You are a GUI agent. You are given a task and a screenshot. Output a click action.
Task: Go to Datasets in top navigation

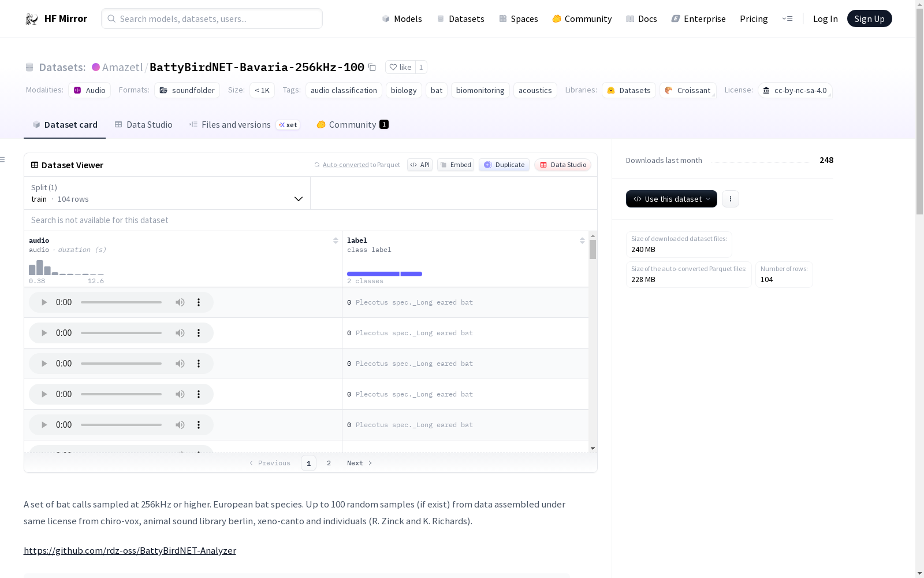pos(460,18)
